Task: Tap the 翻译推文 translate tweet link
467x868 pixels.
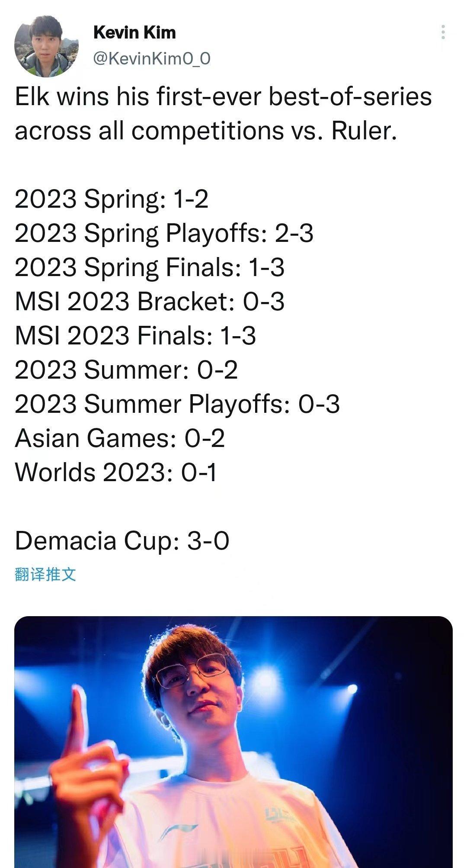Action: point(45,574)
